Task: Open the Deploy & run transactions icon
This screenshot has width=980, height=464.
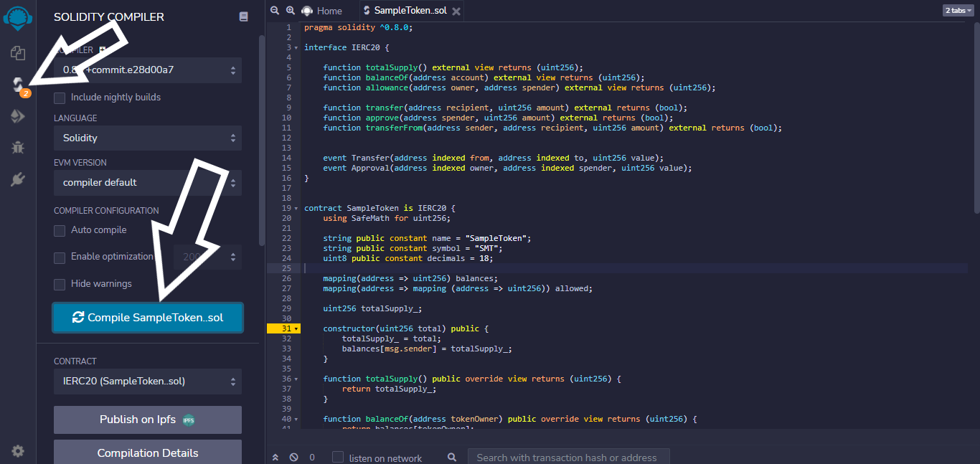Action: (x=18, y=116)
